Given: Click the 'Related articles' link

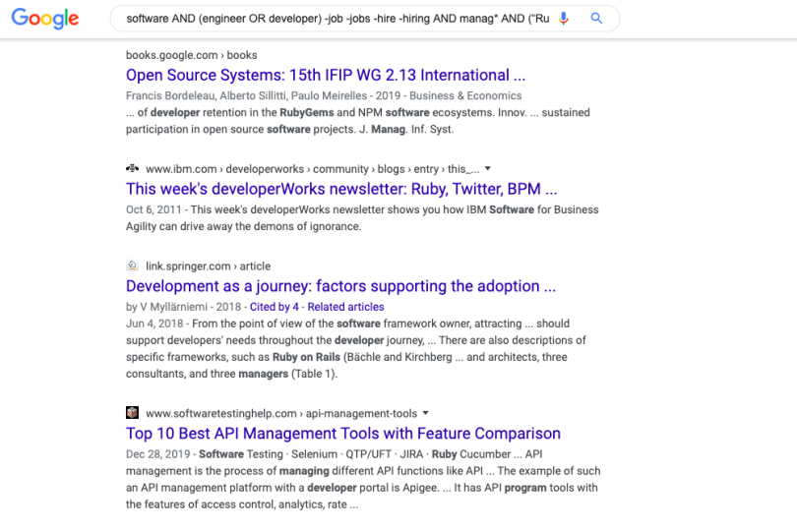Looking at the screenshot, I should pyautogui.click(x=345, y=307).
